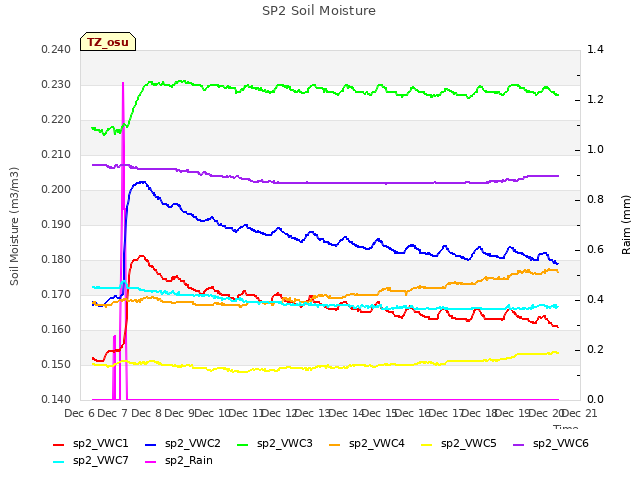The image size is (640, 480).
Task: Click the Dec 21 date label
Action: [579, 414]
